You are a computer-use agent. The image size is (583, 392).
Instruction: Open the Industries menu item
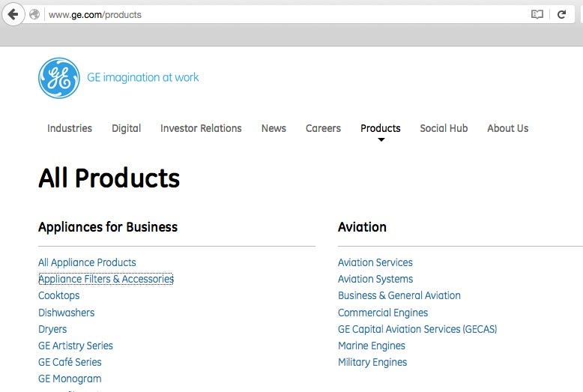click(x=70, y=128)
